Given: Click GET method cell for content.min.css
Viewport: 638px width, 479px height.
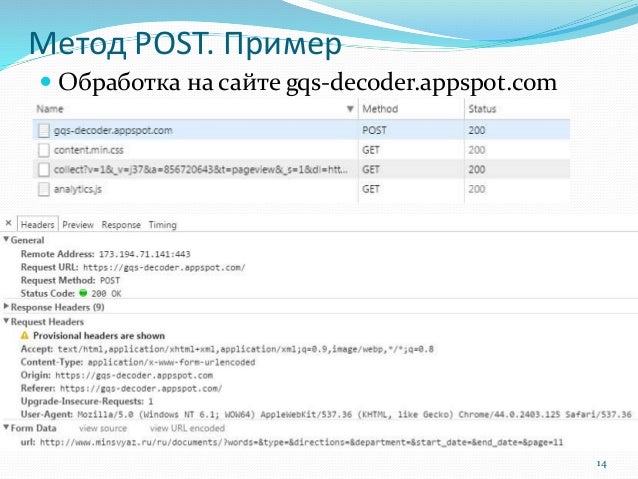Looking at the screenshot, I should (371, 150).
